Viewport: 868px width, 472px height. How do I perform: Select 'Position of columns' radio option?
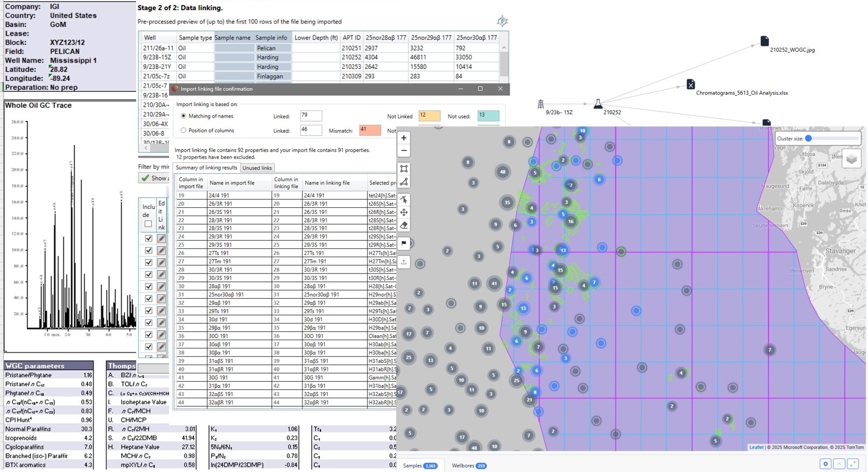click(x=184, y=131)
